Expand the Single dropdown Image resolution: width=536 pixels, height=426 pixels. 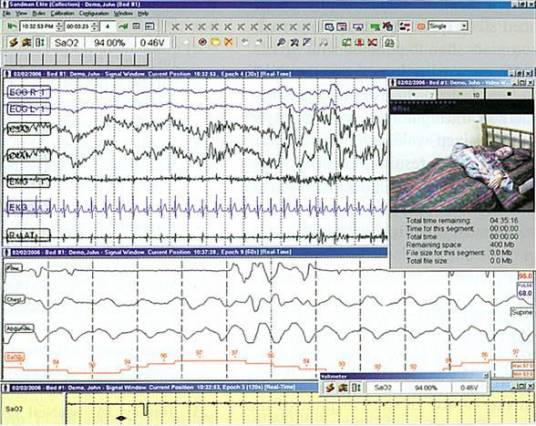click(x=464, y=26)
